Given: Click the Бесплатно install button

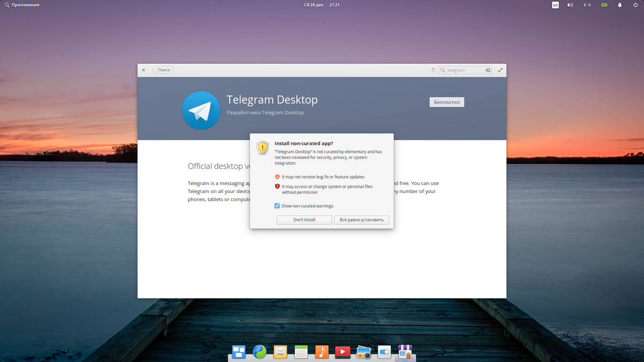Looking at the screenshot, I should click(x=447, y=102).
